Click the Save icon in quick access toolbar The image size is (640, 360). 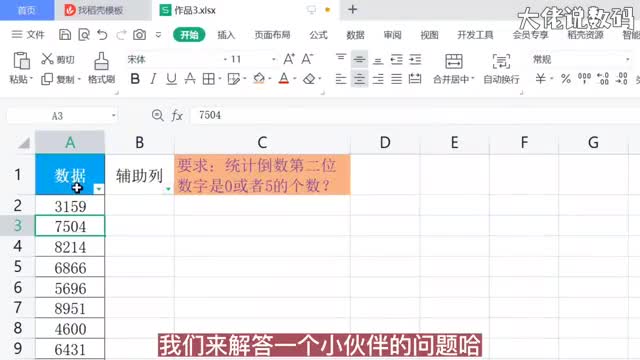(64, 35)
